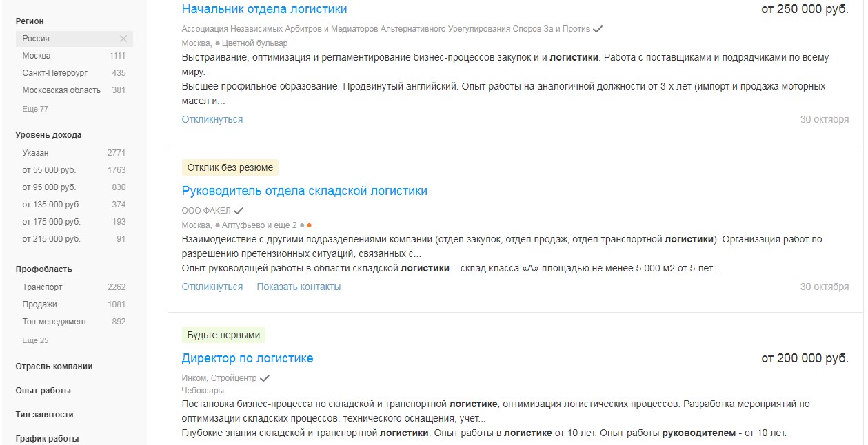This screenshot has width=868, height=445.
Task: Show more profession areas via Еще 25
Action: 35,340
